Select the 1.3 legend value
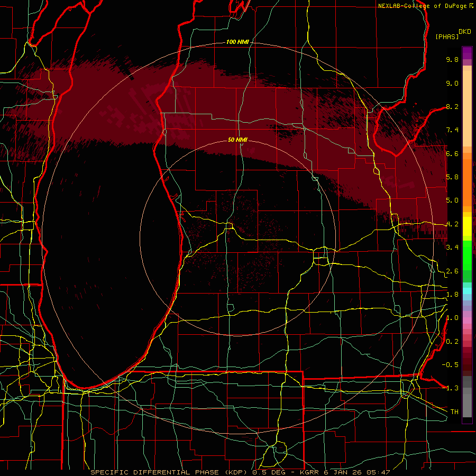Screen dimensions: 476x476 [x=452, y=388]
